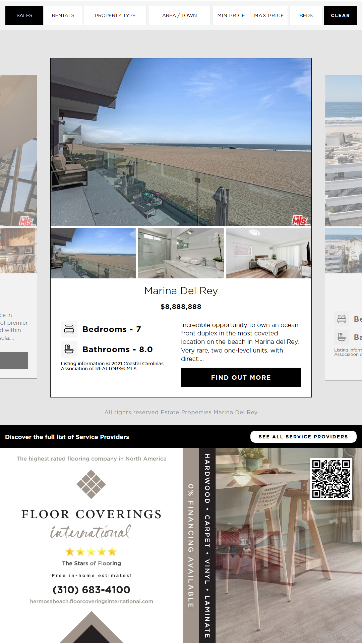The height and width of the screenshot is (644, 362).
Task: Click See All Service Providers button
Action: tap(303, 437)
